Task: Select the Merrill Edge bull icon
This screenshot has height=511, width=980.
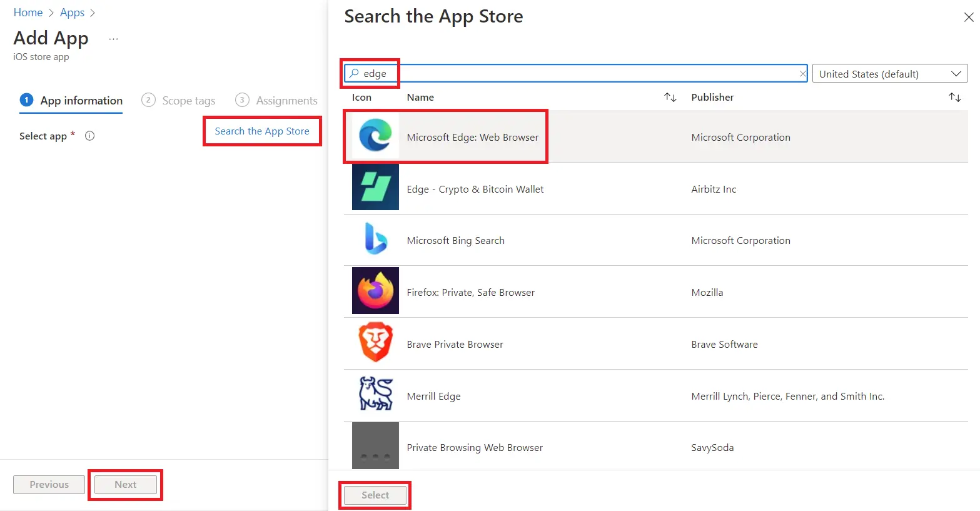Action: coord(375,395)
